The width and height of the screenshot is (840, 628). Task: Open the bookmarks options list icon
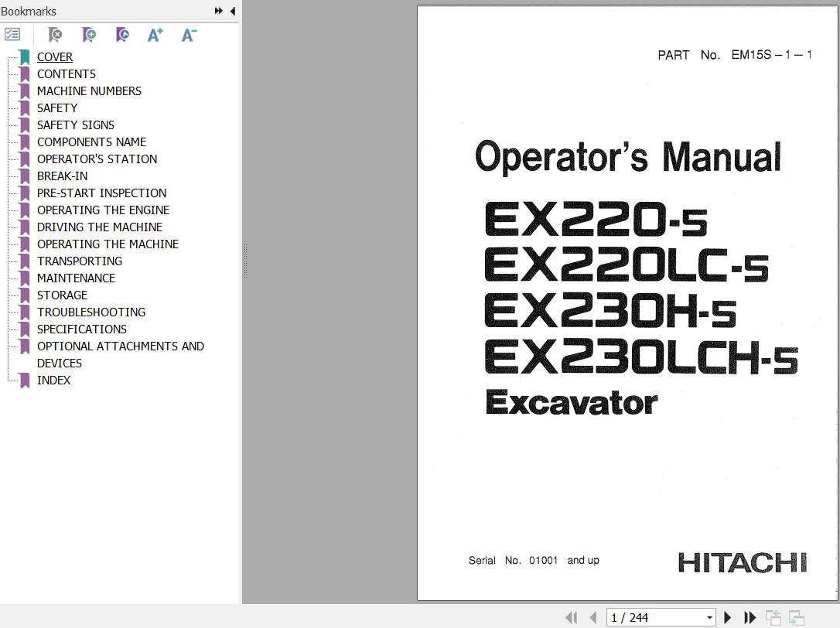pyautogui.click(x=12, y=35)
